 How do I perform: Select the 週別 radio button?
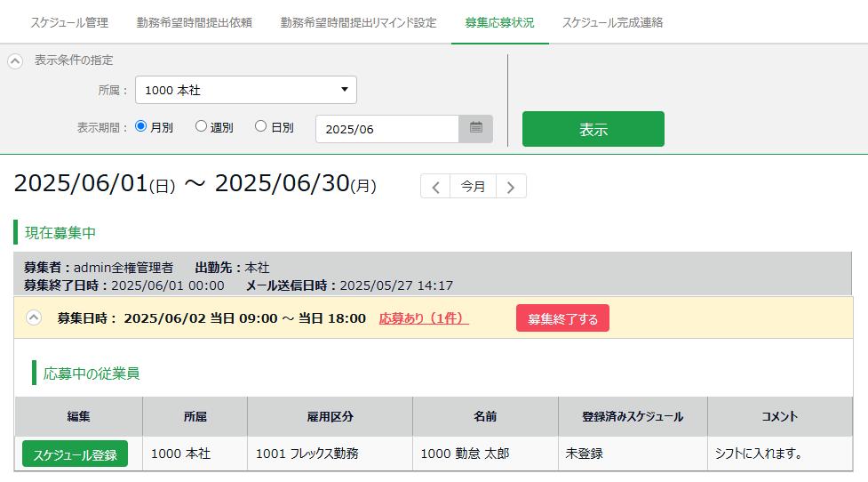click(201, 126)
